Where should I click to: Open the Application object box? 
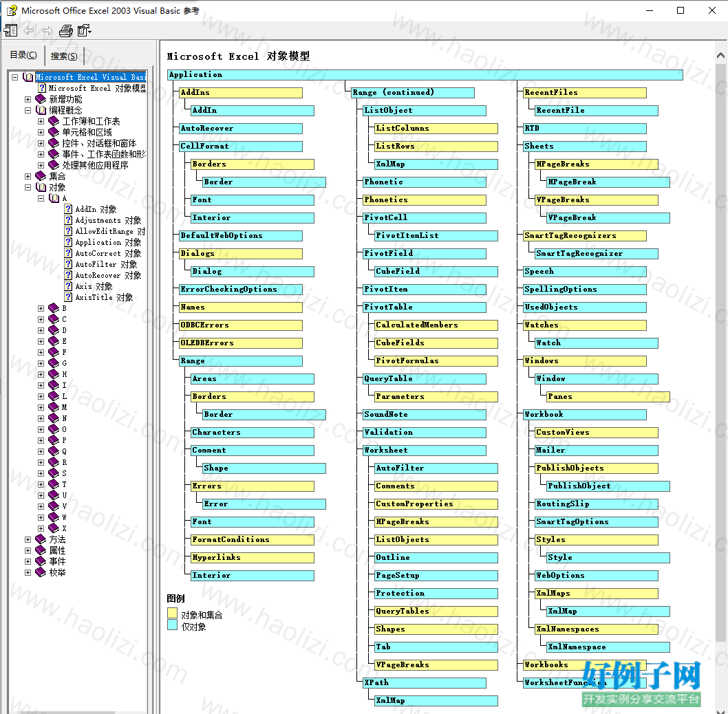point(425,75)
